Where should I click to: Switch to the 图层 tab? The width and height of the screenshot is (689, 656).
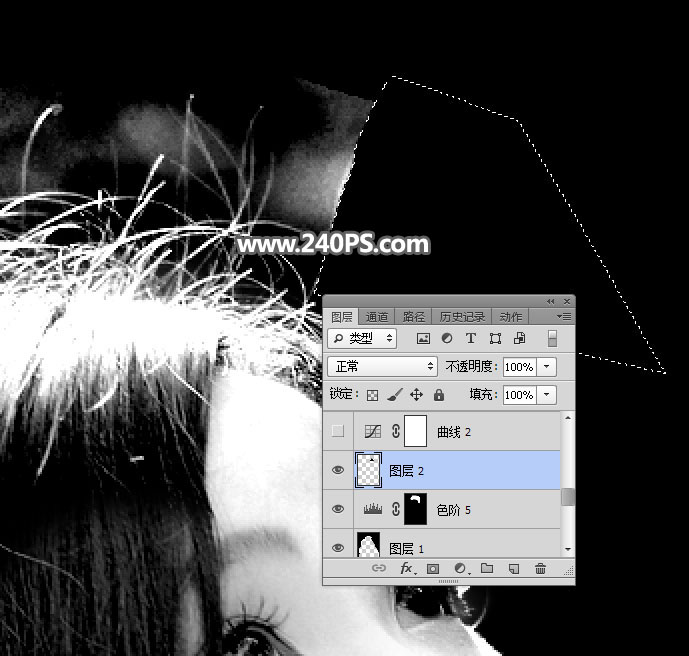pos(341,317)
